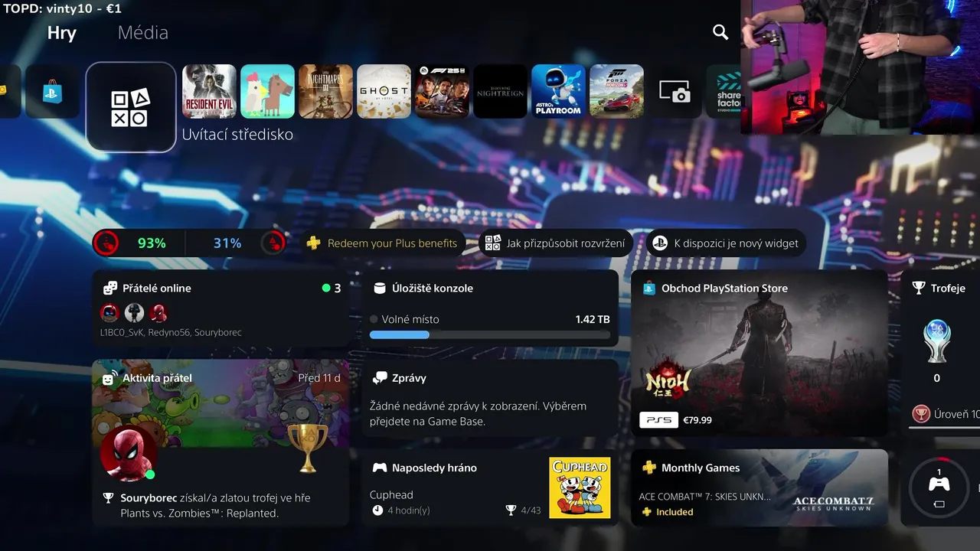The width and height of the screenshot is (980, 551).
Task: Open the Úložiště konzole widget
Action: (x=490, y=308)
